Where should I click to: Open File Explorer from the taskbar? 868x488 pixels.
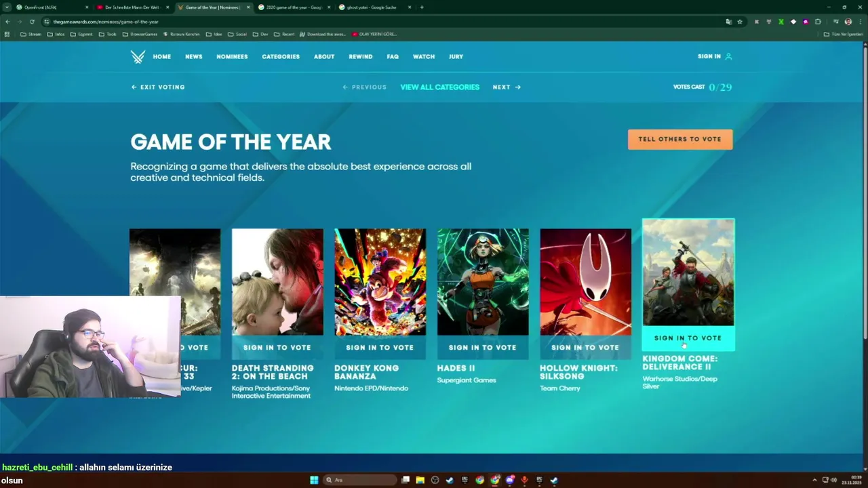click(420, 480)
